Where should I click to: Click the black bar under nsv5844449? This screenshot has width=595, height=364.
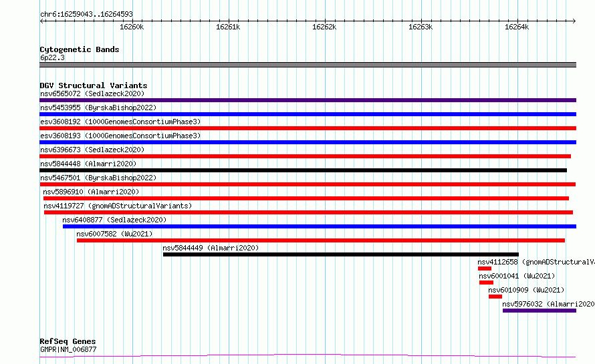click(341, 254)
